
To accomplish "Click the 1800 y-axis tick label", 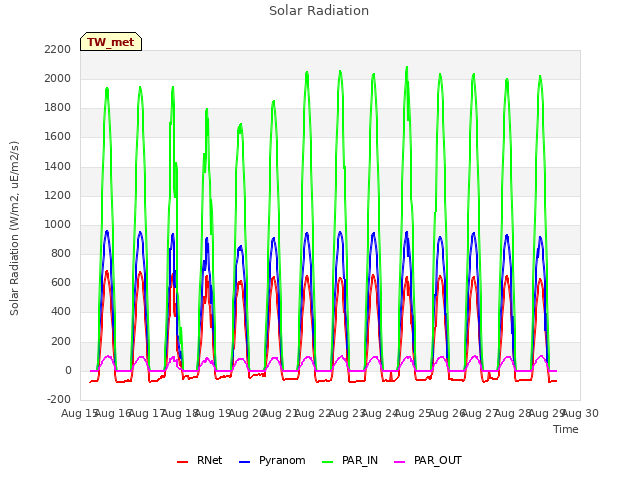I will click(x=58, y=108).
